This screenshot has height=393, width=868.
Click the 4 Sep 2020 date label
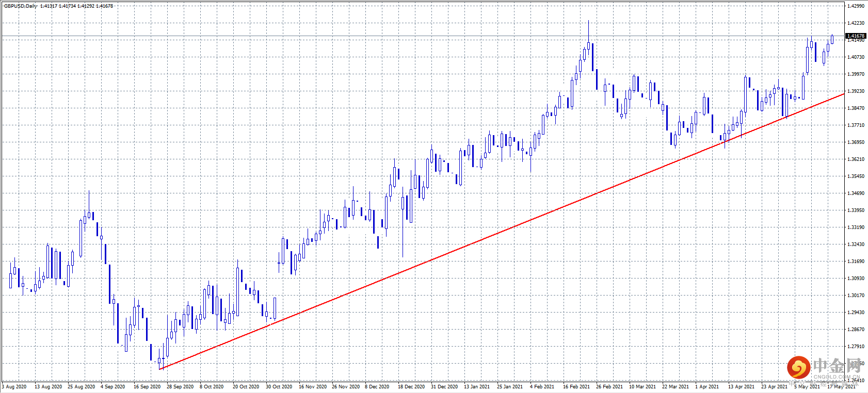[x=113, y=387]
